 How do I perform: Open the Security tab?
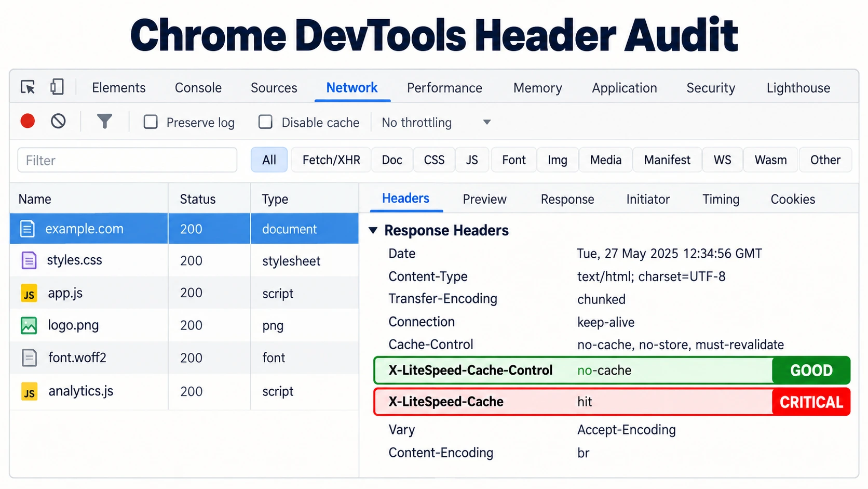(711, 88)
